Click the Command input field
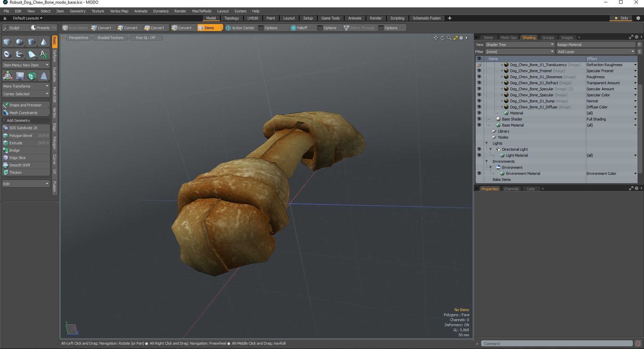 click(x=557, y=343)
